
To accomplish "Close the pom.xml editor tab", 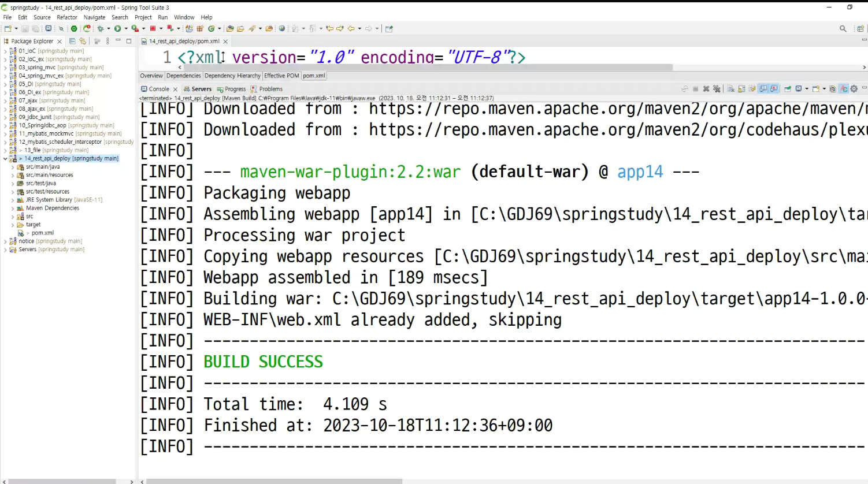I will [225, 42].
